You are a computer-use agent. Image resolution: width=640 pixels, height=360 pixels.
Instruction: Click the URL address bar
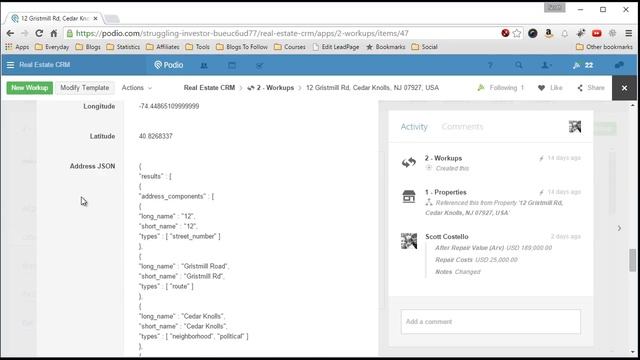click(x=282, y=33)
